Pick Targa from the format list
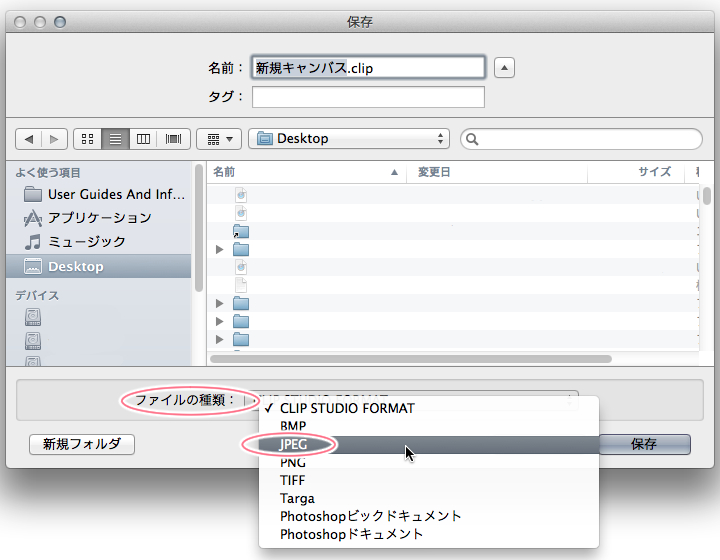The width and height of the screenshot is (720, 560). coord(297,498)
